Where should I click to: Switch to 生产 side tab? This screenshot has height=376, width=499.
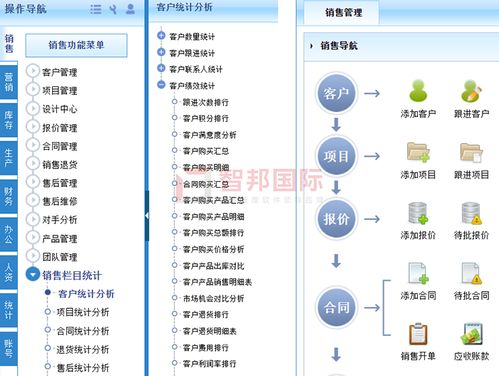click(9, 158)
